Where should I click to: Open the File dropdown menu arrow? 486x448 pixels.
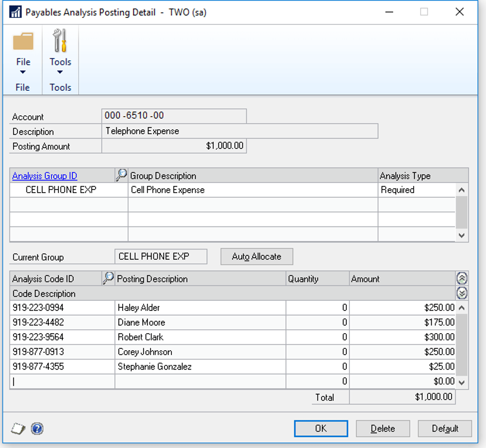[23, 73]
